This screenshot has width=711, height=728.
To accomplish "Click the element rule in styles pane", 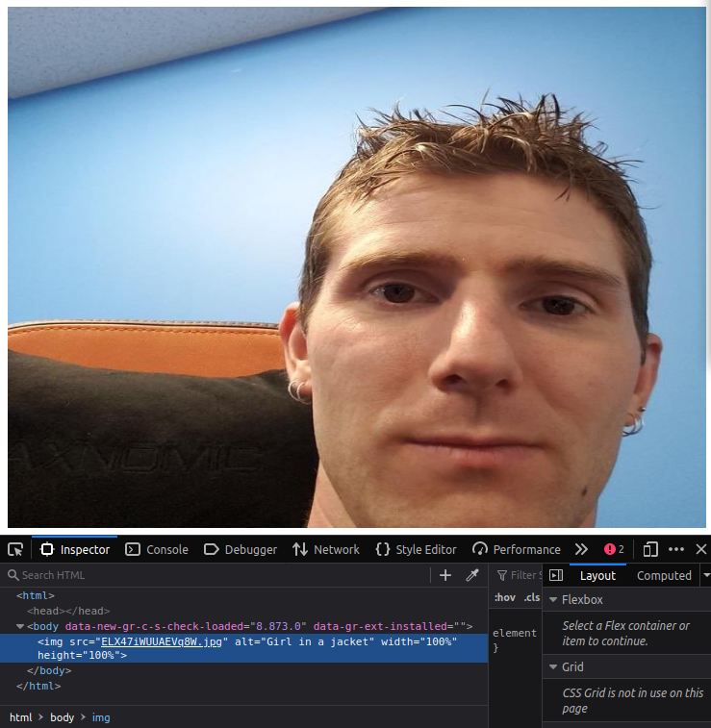I will [x=515, y=633].
